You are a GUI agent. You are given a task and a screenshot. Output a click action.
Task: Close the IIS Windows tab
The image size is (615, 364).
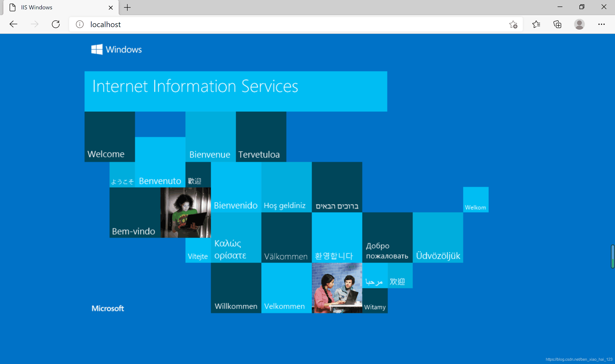111,8
